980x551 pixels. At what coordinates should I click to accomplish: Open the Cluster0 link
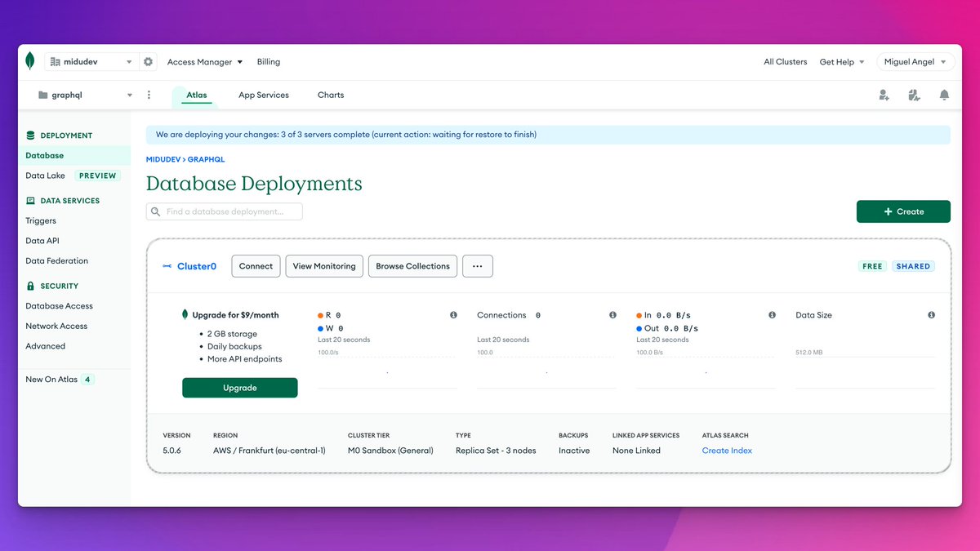(x=197, y=266)
